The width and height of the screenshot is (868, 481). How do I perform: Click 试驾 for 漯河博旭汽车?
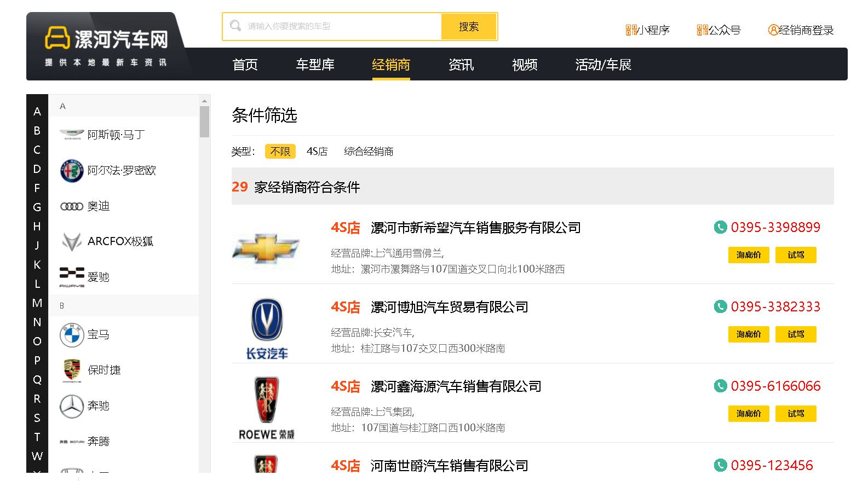tap(796, 334)
